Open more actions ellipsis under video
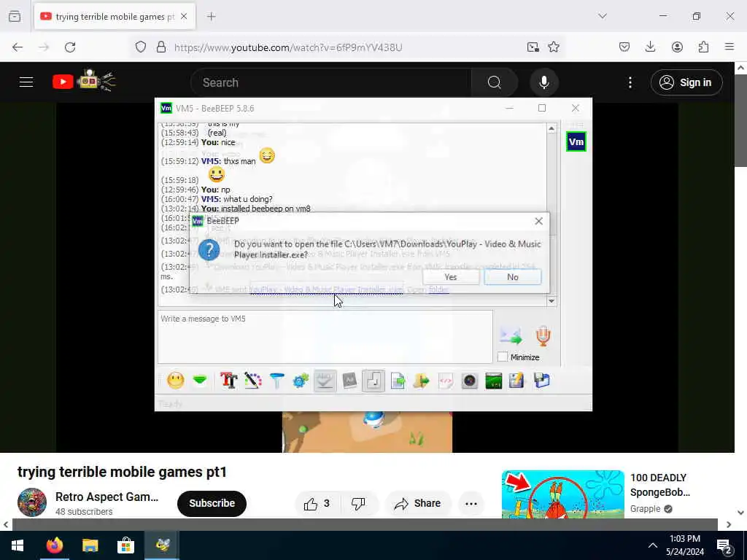Image resolution: width=747 pixels, height=560 pixels. click(x=471, y=503)
